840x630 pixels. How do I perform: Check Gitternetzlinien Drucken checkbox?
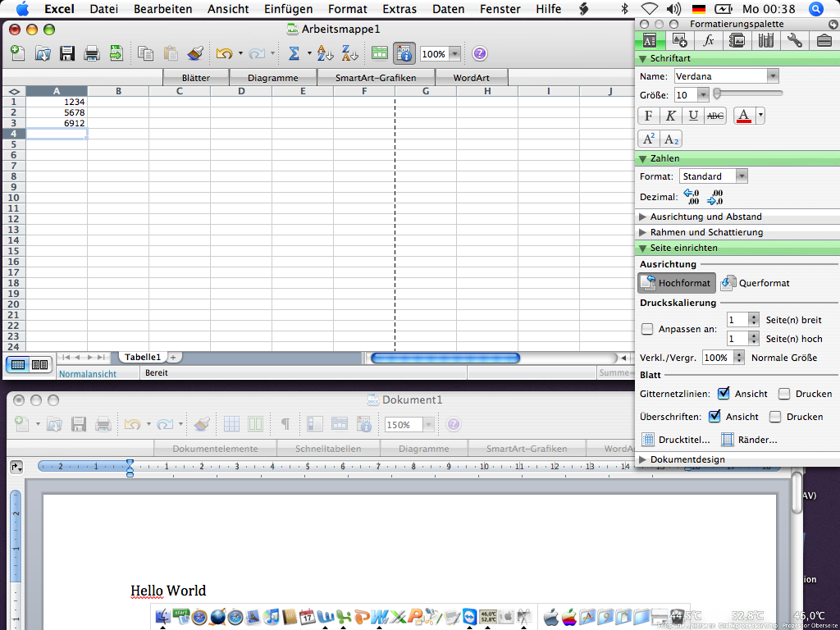coord(783,394)
